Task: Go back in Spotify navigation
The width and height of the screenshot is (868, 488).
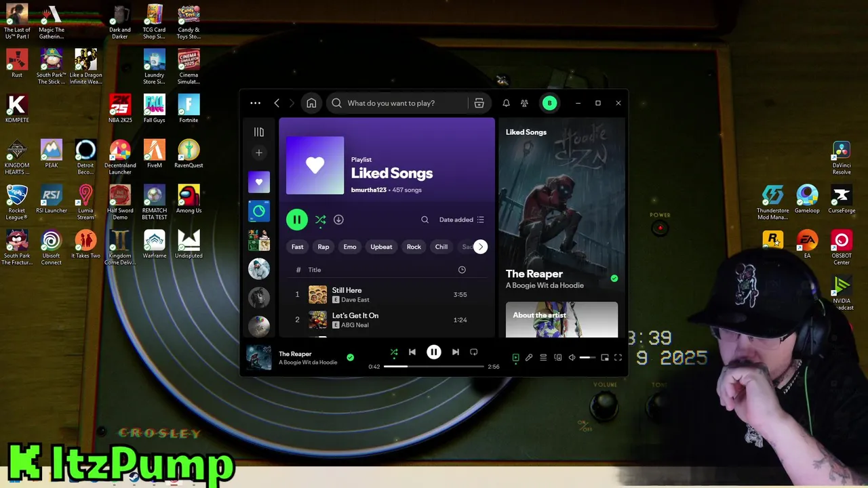Action: [277, 103]
